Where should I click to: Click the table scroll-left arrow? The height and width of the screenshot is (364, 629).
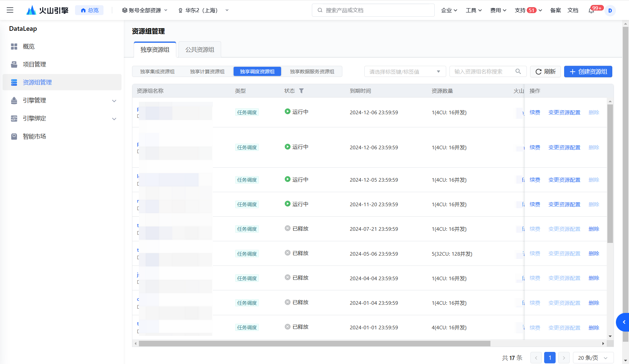coord(136,343)
